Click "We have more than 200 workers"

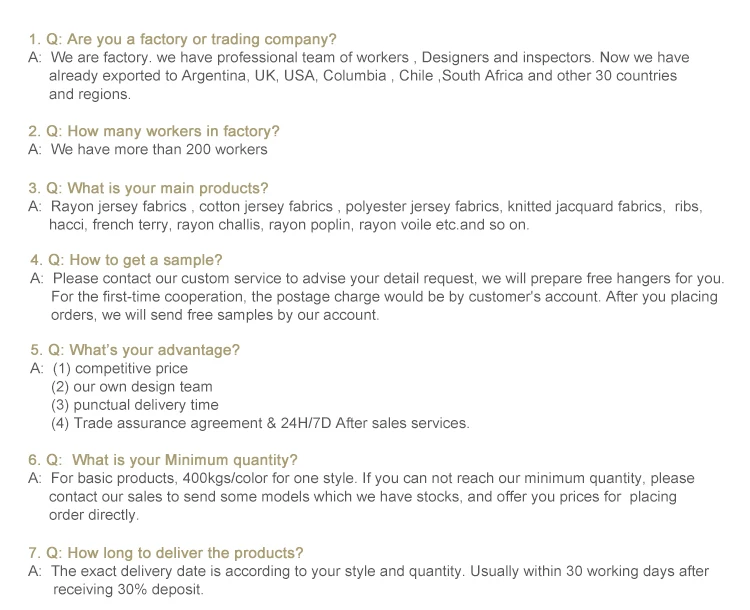click(x=159, y=149)
